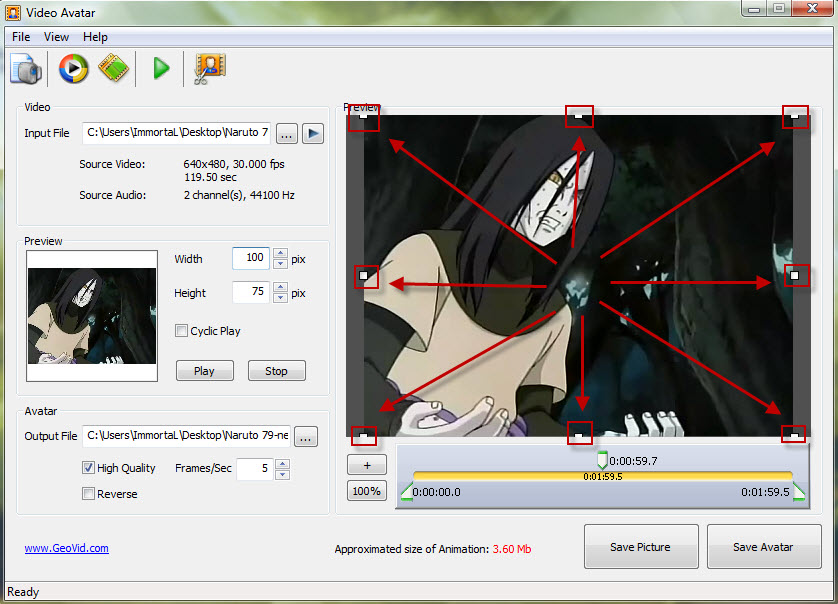This screenshot has height=604, width=838.
Task: Click the Save Avatar button
Action: (764, 546)
